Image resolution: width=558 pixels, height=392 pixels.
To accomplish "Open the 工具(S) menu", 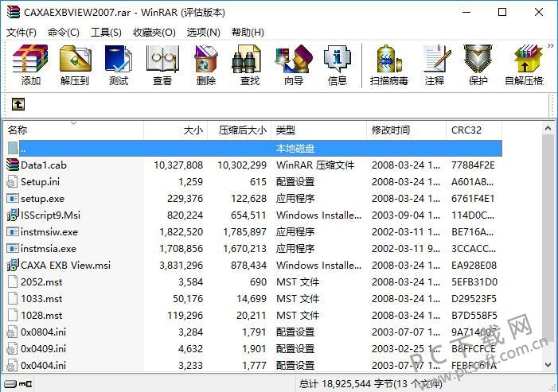I will click(106, 33).
